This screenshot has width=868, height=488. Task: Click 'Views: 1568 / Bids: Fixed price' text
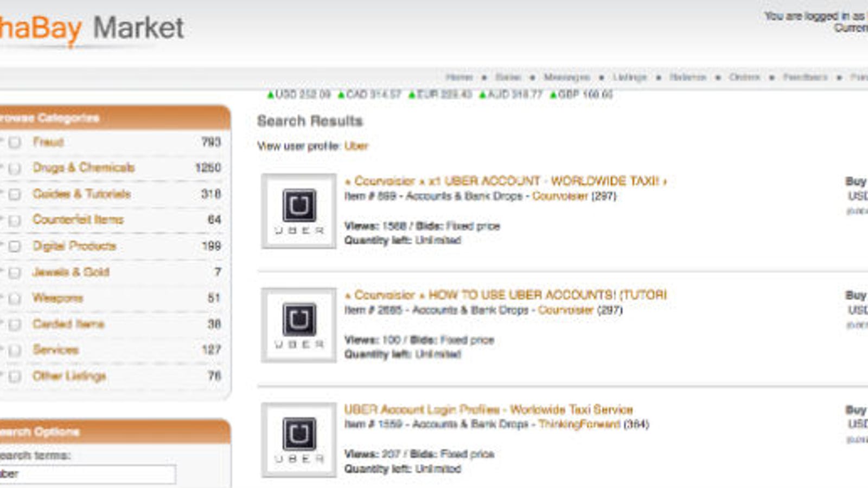422,226
